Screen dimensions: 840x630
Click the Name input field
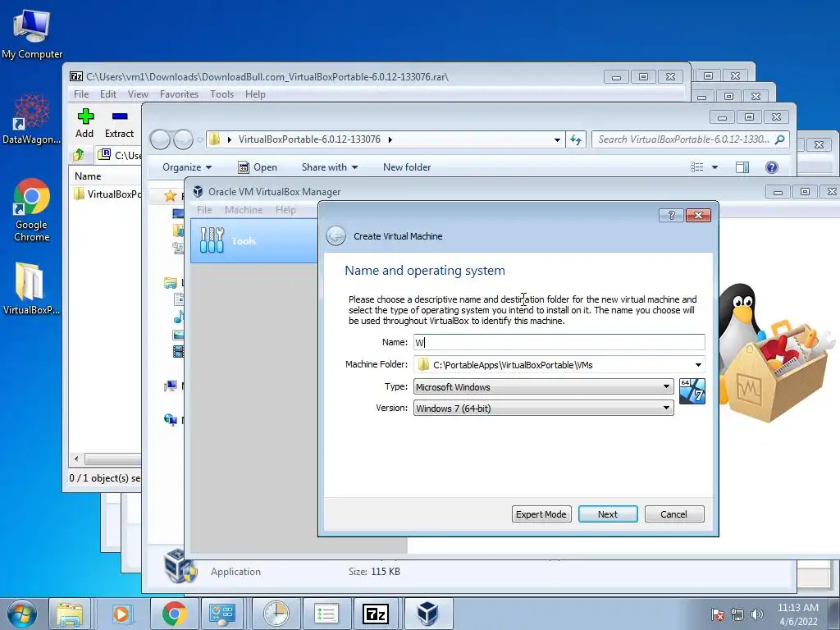(x=559, y=342)
